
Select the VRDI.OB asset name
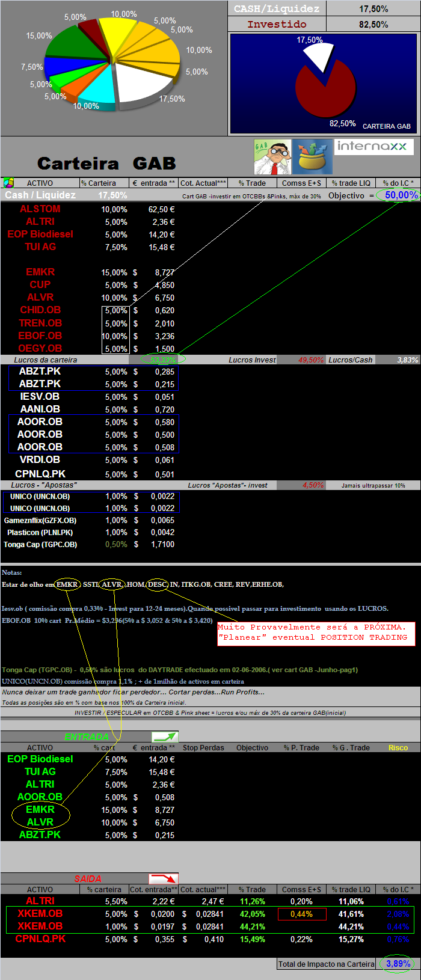40,459
